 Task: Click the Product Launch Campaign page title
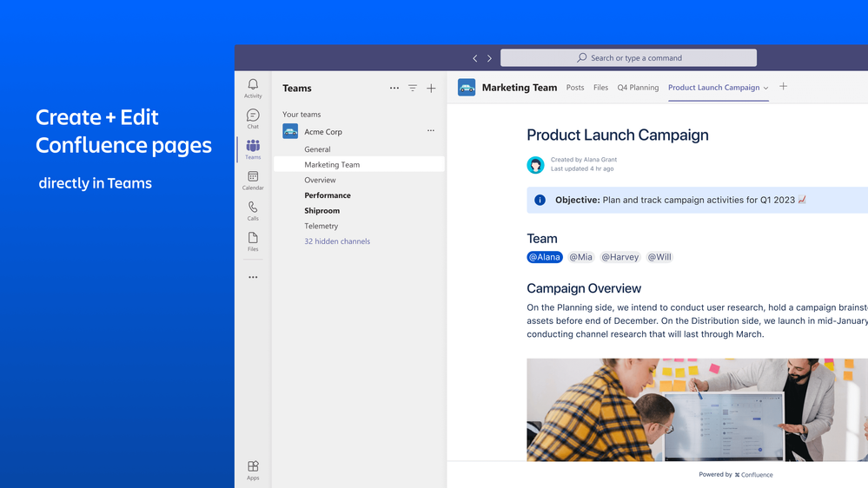(617, 135)
